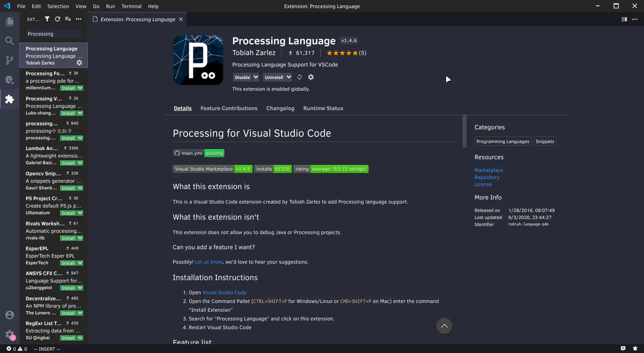Open the Repository resource link
Viewport: 644px width, 353px height.
(x=487, y=177)
